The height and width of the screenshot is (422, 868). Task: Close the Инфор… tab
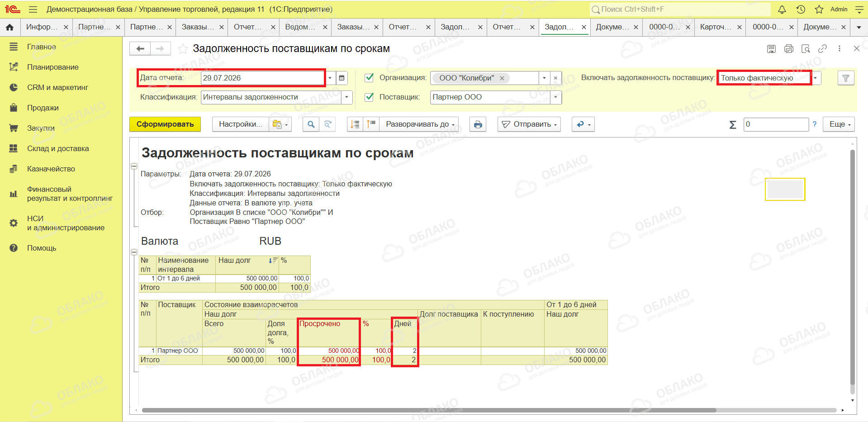click(66, 27)
